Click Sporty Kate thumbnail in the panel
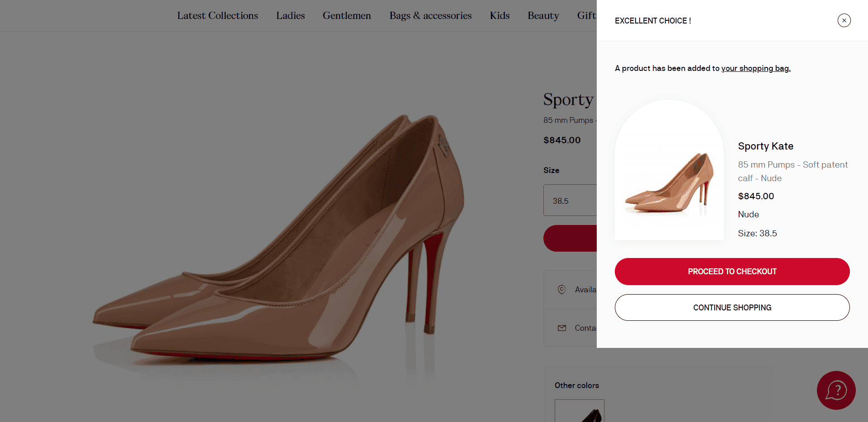Image resolution: width=868 pixels, height=422 pixels. click(x=669, y=170)
